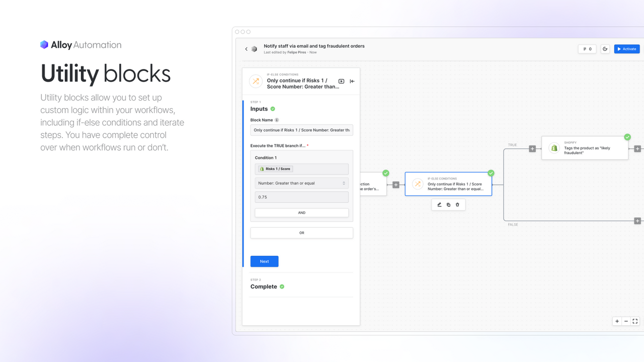Click the Alloy Automation logo
Image resolution: width=644 pixels, height=362 pixels.
(80, 45)
